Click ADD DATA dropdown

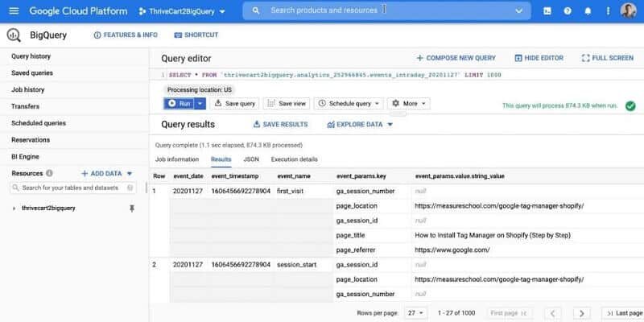tap(107, 174)
